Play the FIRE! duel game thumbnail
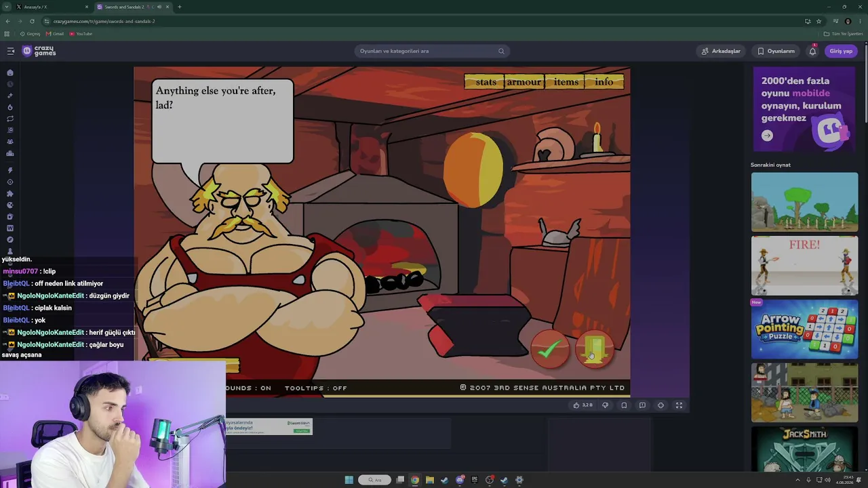 804,266
